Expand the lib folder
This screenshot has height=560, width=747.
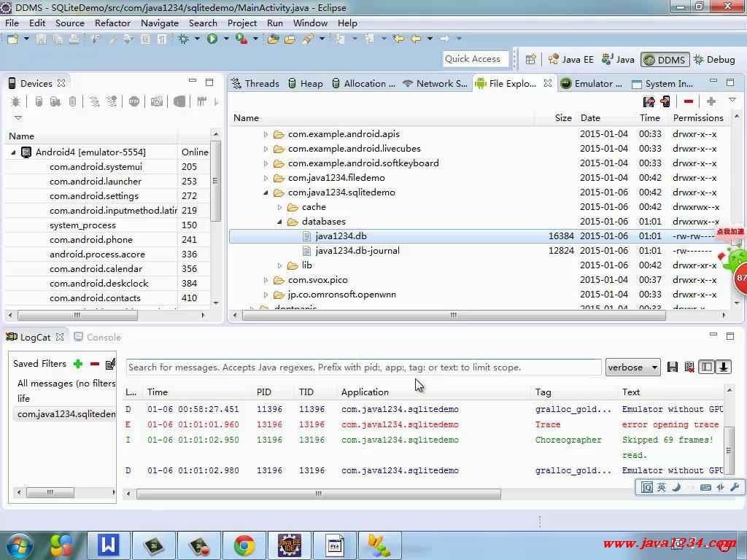279,265
